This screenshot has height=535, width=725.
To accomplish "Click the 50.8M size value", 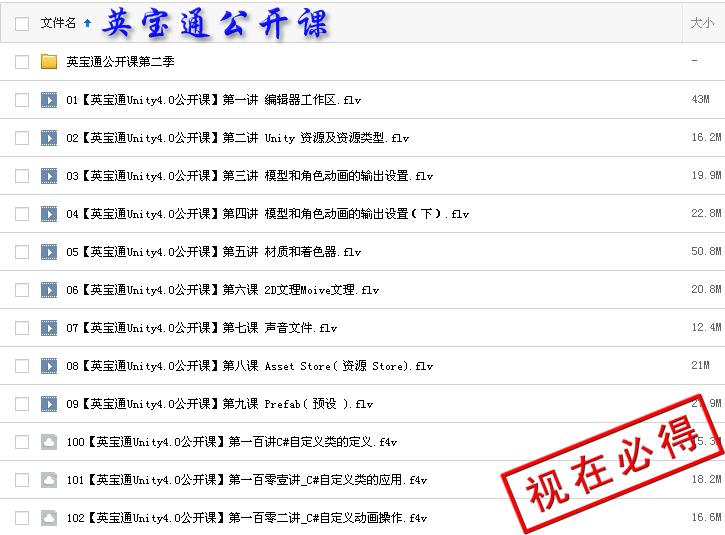I will (x=707, y=251).
